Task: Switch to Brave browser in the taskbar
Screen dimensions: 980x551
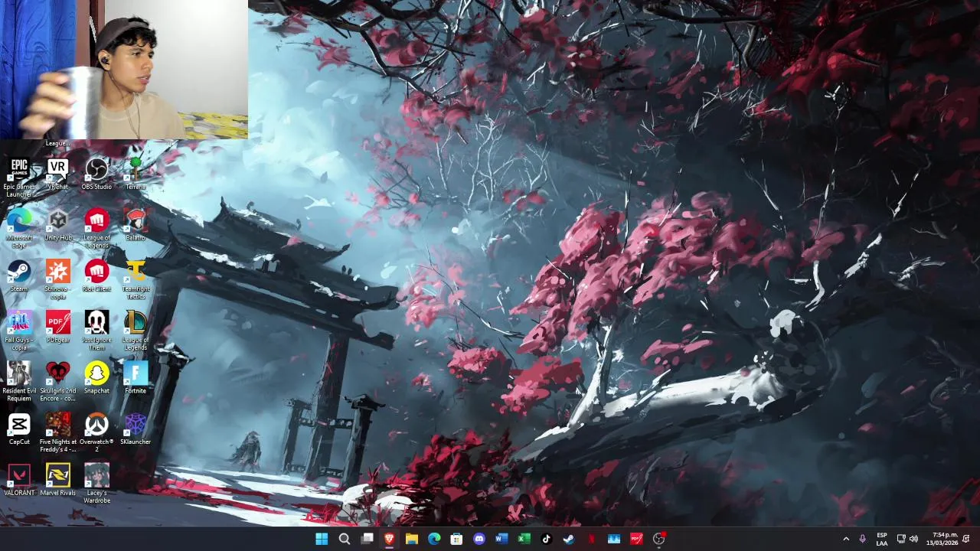Action: tap(389, 539)
